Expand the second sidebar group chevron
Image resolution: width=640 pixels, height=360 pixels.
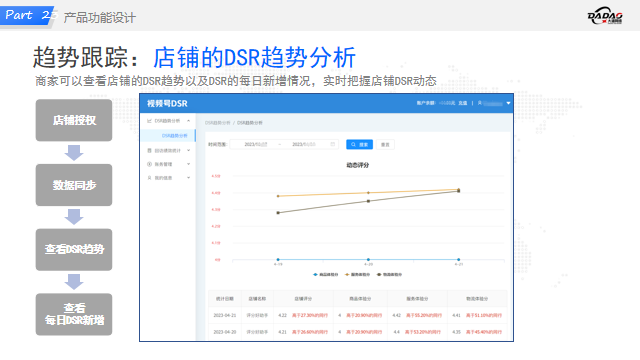189,151
